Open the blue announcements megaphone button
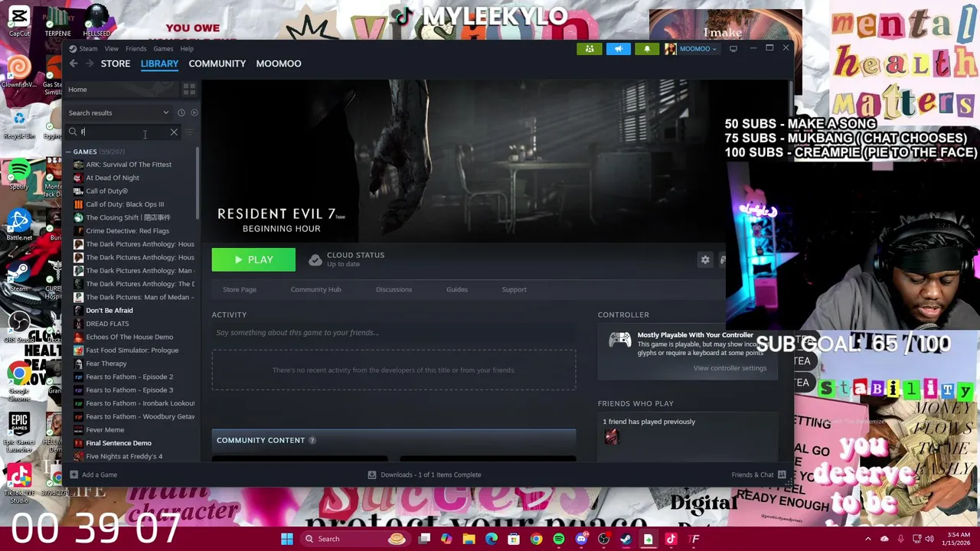Viewport: 980px width, 551px height. (618, 49)
